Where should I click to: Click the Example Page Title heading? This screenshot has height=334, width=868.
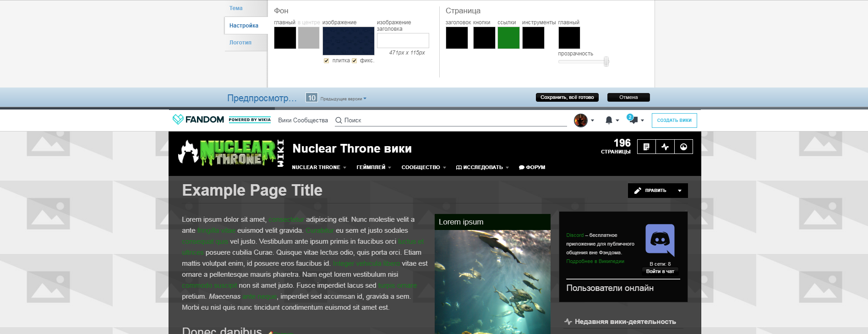tap(252, 190)
